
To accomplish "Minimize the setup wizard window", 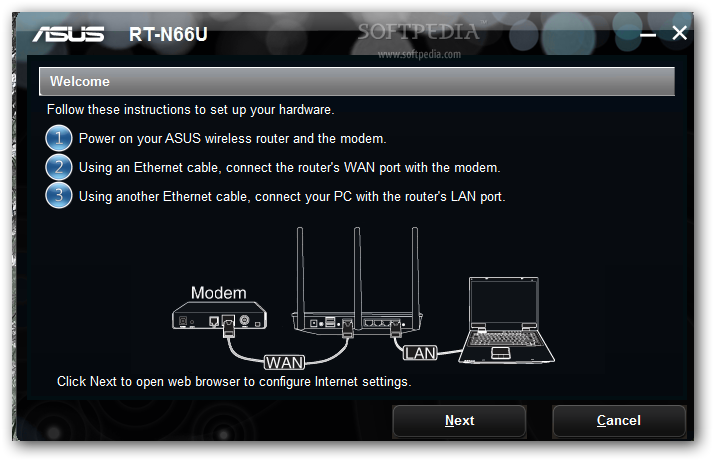I will [648, 34].
